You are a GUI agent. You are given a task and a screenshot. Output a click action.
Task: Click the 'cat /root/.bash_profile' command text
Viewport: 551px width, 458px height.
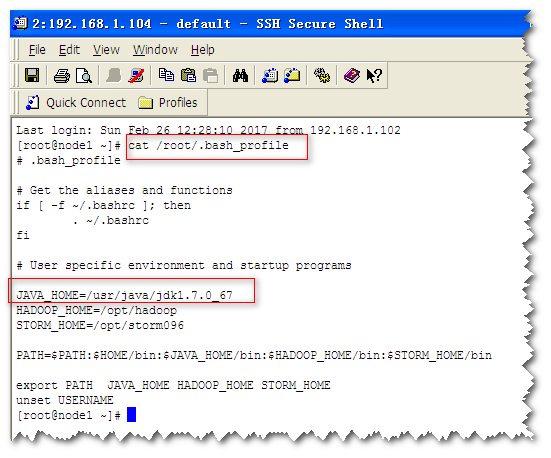208,145
